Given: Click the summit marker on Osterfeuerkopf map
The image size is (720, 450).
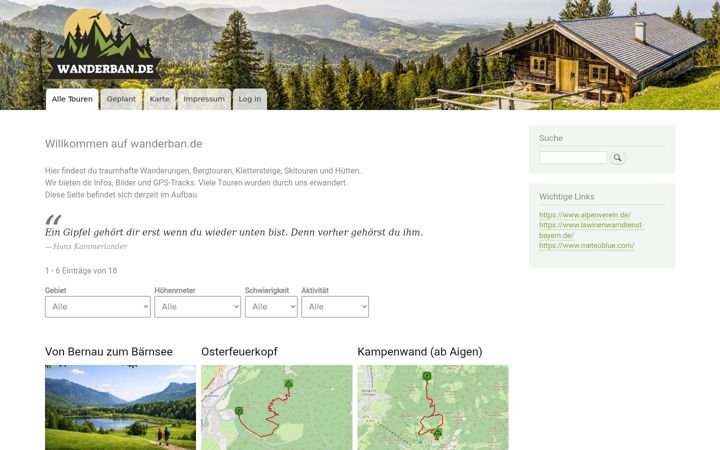Looking at the screenshot, I should click(x=288, y=384).
